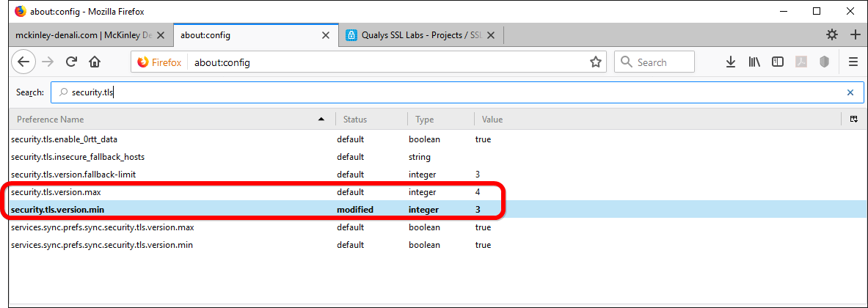The image size is (868, 308).
Task: Click the PDF extension icon
Action: [801, 62]
